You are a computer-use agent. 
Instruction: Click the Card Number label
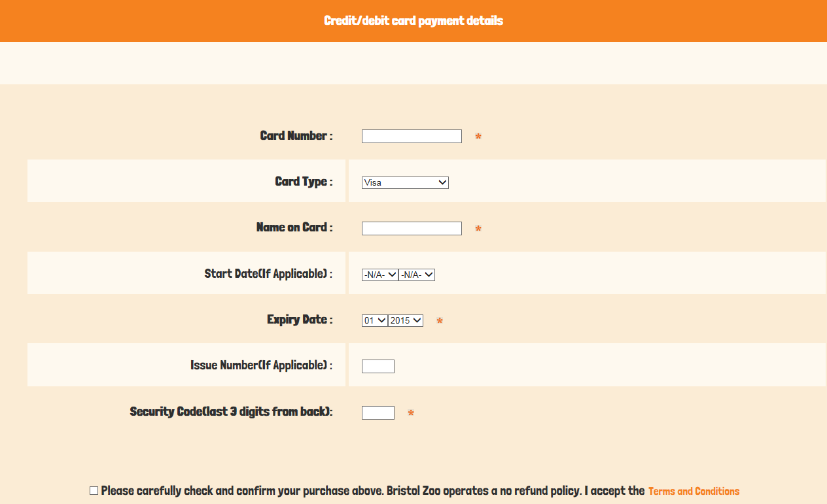point(296,136)
